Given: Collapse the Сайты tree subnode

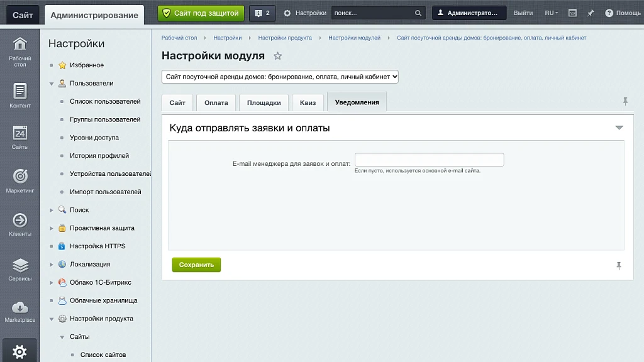Looking at the screenshot, I should (62, 337).
